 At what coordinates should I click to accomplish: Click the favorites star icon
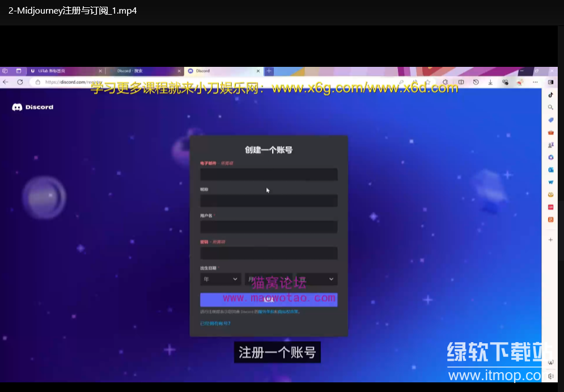[x=427, y=82]
